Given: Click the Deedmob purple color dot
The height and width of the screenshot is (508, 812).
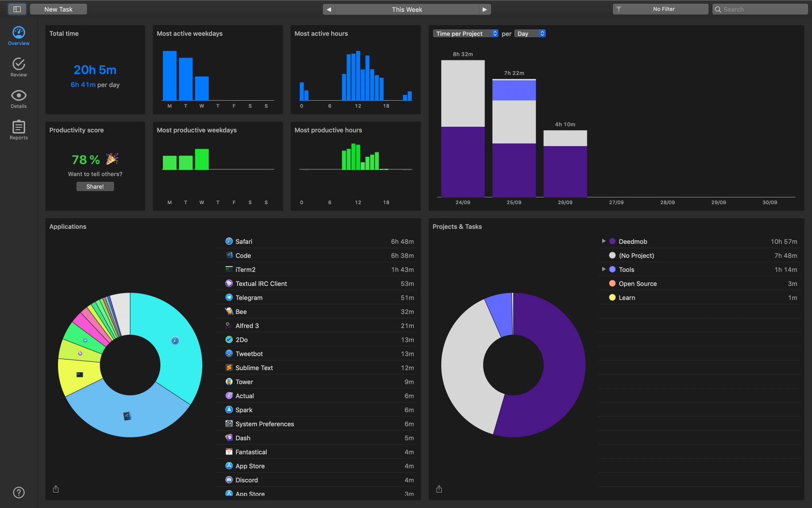Looking at the screenshot, I should [x=612, y=241].
